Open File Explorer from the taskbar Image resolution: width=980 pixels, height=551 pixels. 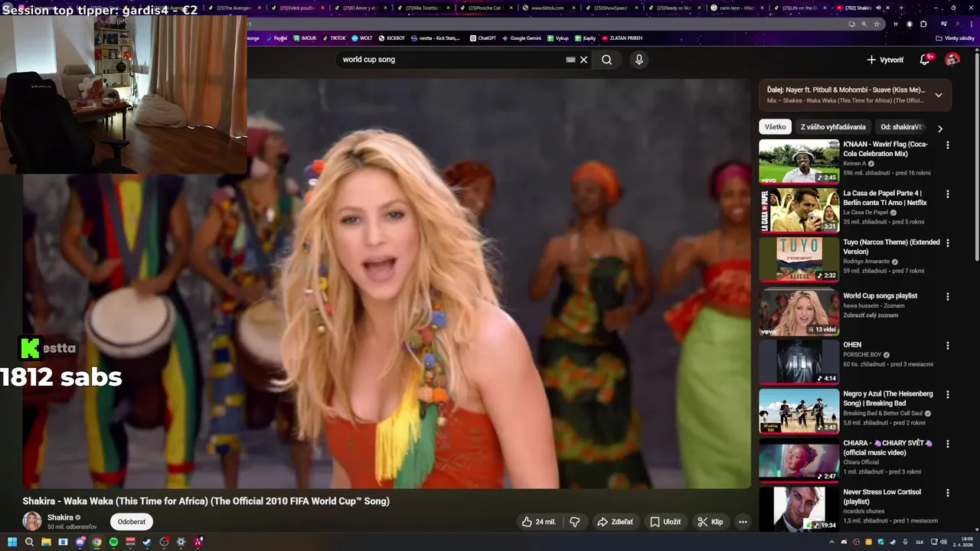coord(46,542)
